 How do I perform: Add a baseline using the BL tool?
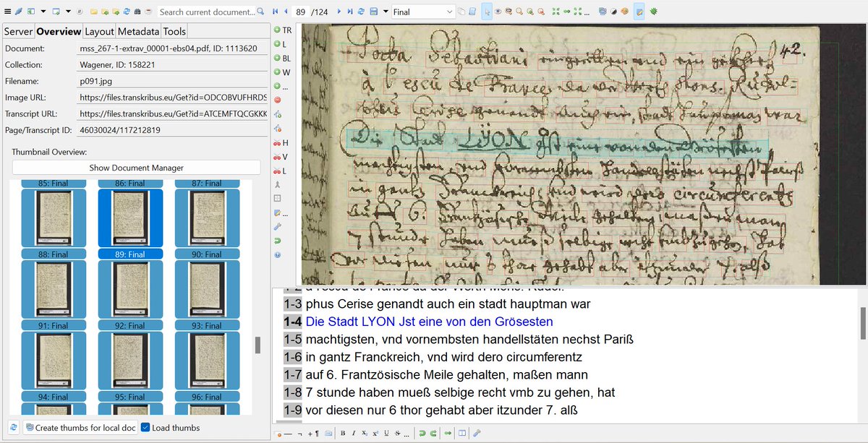tap(283, 58)
